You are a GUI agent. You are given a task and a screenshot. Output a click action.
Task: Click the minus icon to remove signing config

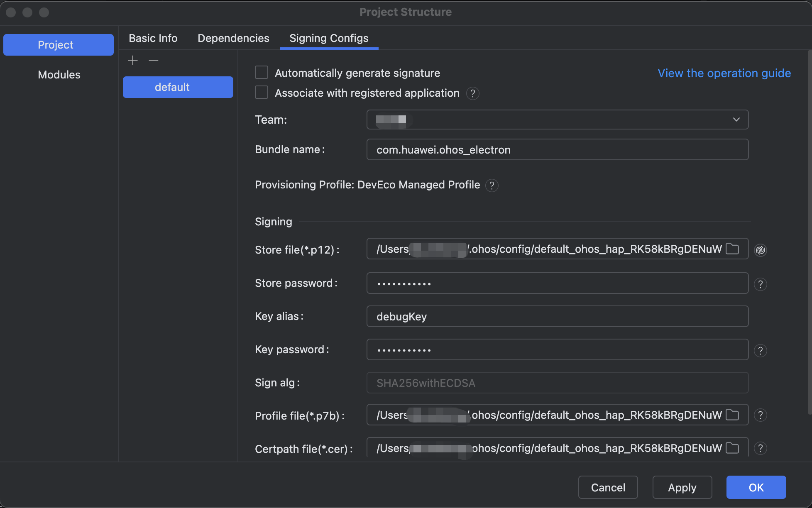tap(154, 60)
